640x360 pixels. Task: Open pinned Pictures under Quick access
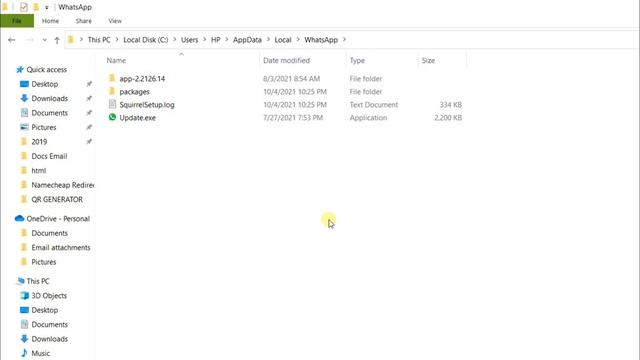click(44, 127)
